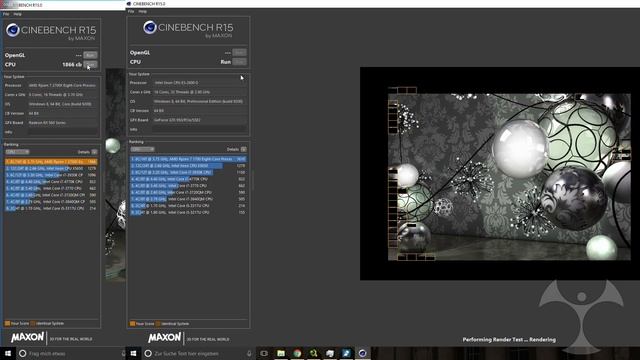The width and height of the screenshot is (640, 360).
Task: Click MAXON logo in right window
Action: pos(164,338)
